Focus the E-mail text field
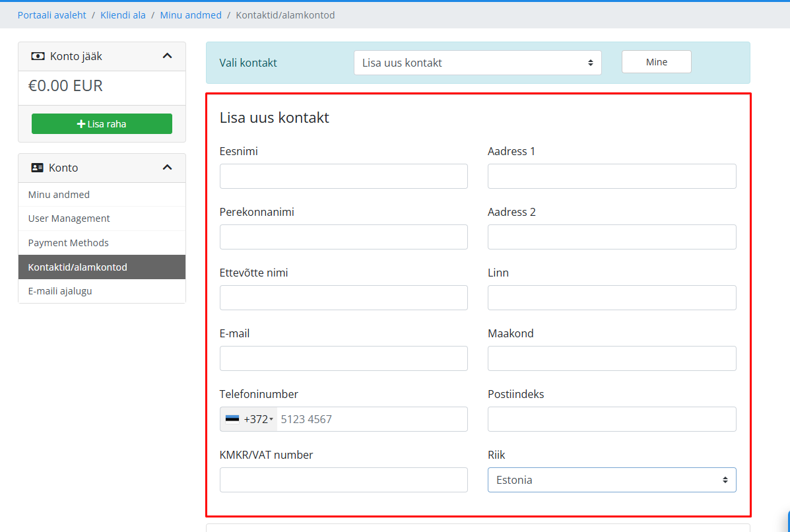790x532 pixels. [x=343, y=358]
